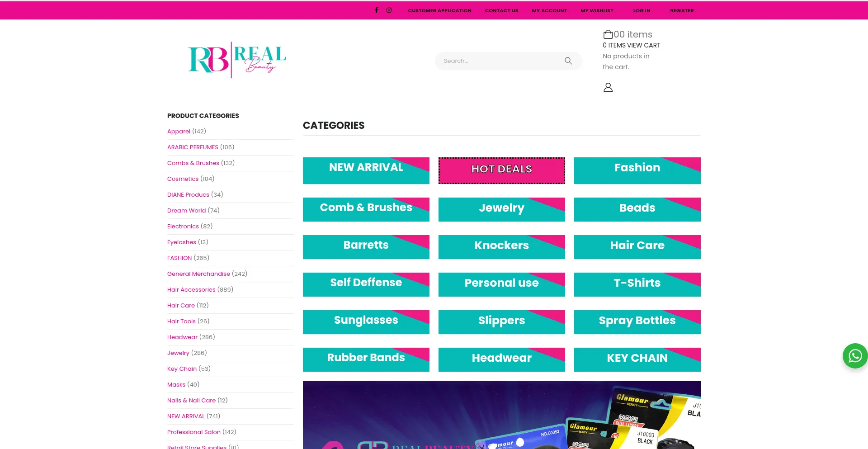Open the HOT DEALS category banner
Screen dimensions: 868x449
[501, 170]
